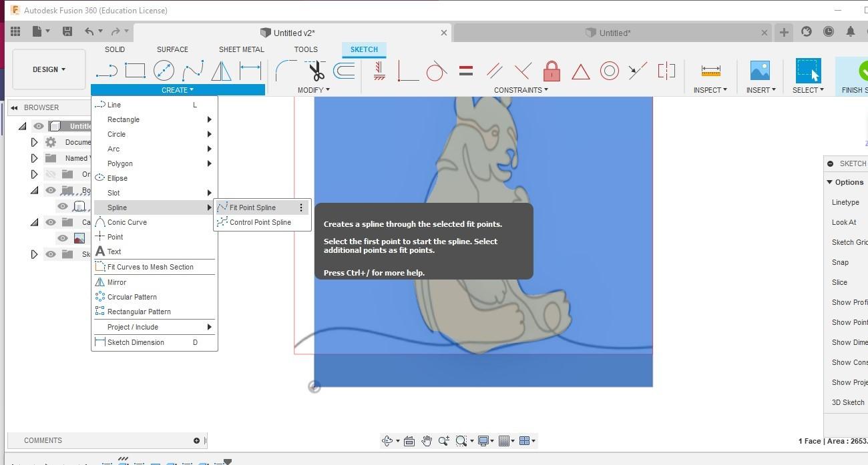Apply the Fix/Unfix lock constraint

(x=552, y=70)
